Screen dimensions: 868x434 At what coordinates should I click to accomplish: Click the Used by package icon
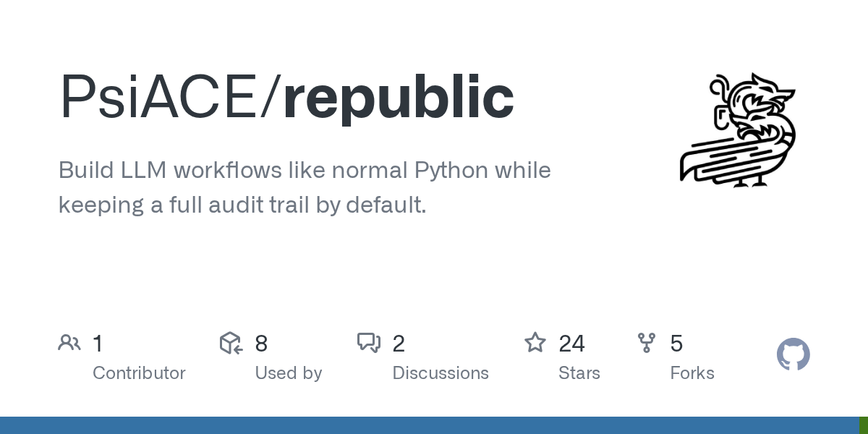[x=230, y=343]
